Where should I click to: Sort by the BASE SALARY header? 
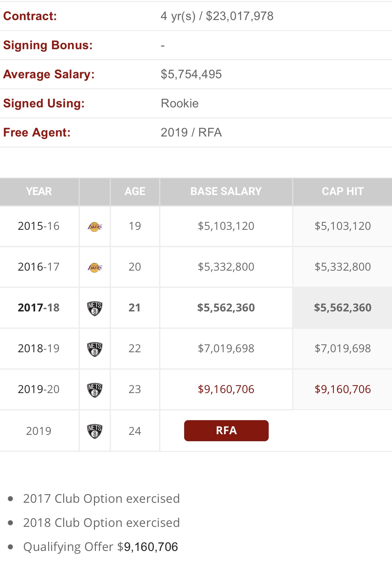[226, 191]
